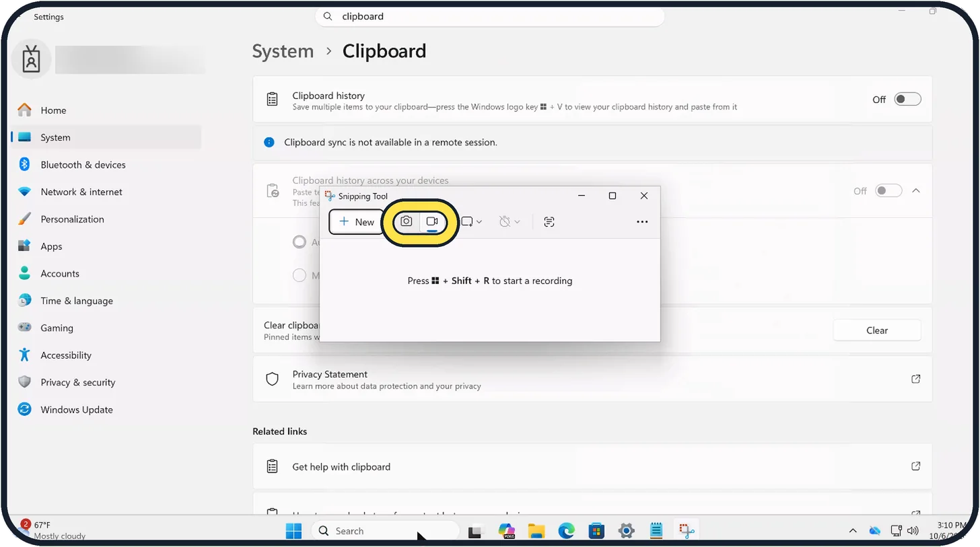Screen dimensions: 980x547
Task: Switch Snipping Tool to Record video mode
Action: (432, 221)
